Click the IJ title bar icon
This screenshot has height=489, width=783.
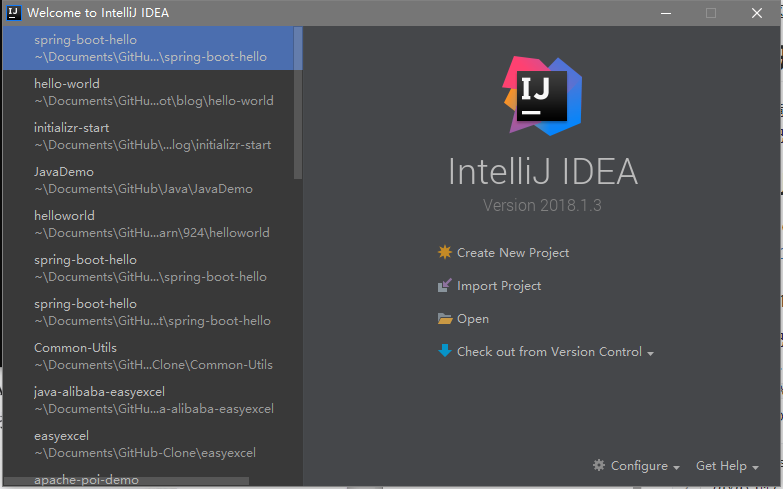coord(13,13)
